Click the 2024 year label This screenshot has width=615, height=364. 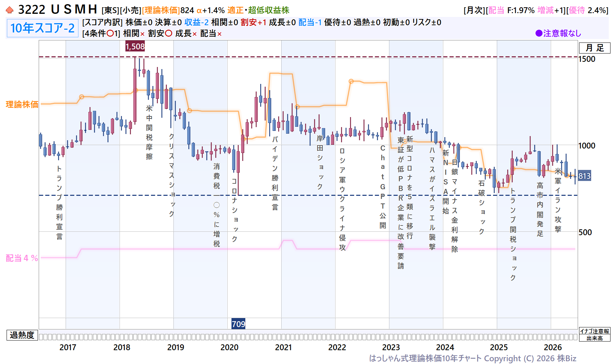445,347
